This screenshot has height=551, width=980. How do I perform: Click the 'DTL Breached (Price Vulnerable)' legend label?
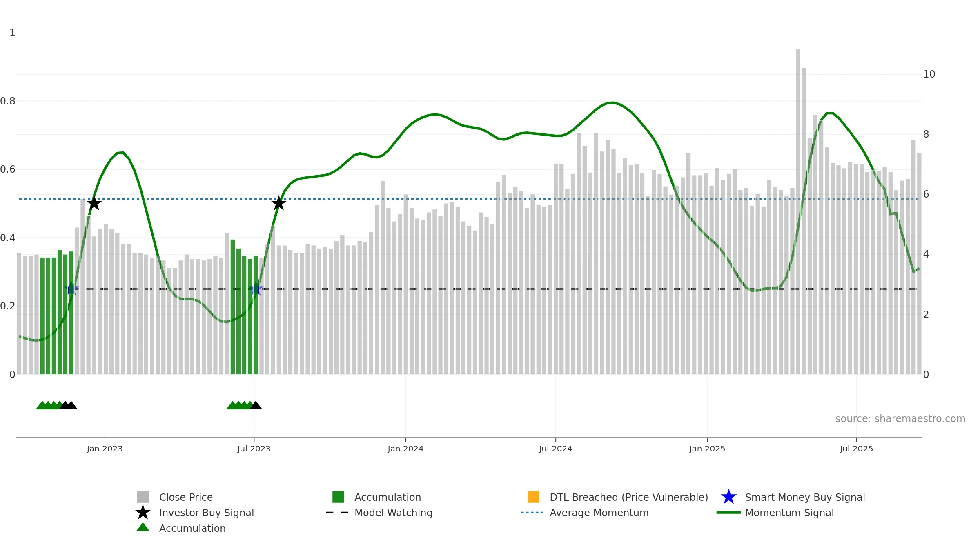tap(629, 497)
